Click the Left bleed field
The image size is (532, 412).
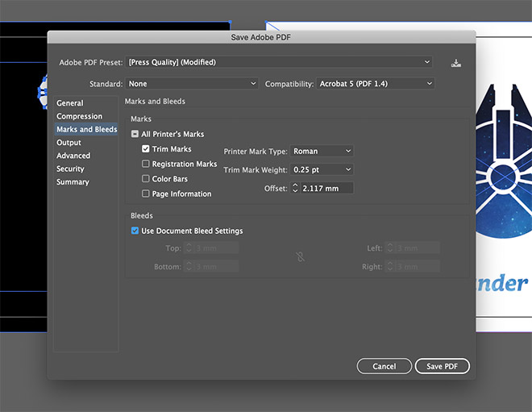point(418,248)
